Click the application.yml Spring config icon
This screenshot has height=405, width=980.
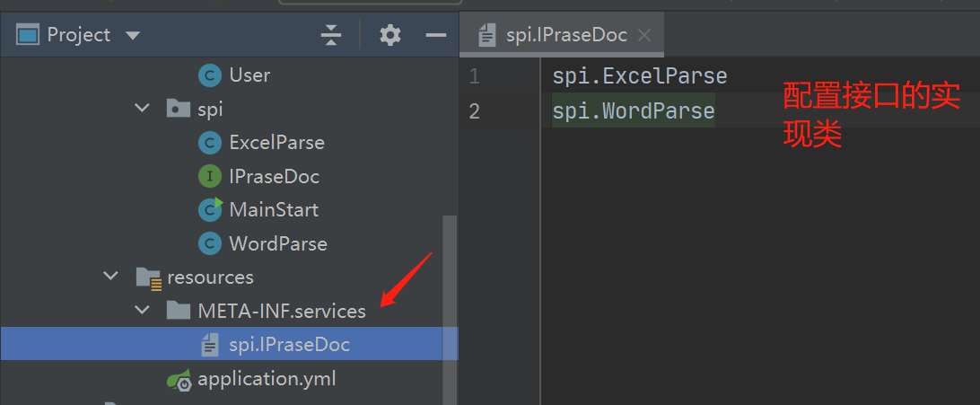coord(179,380)
